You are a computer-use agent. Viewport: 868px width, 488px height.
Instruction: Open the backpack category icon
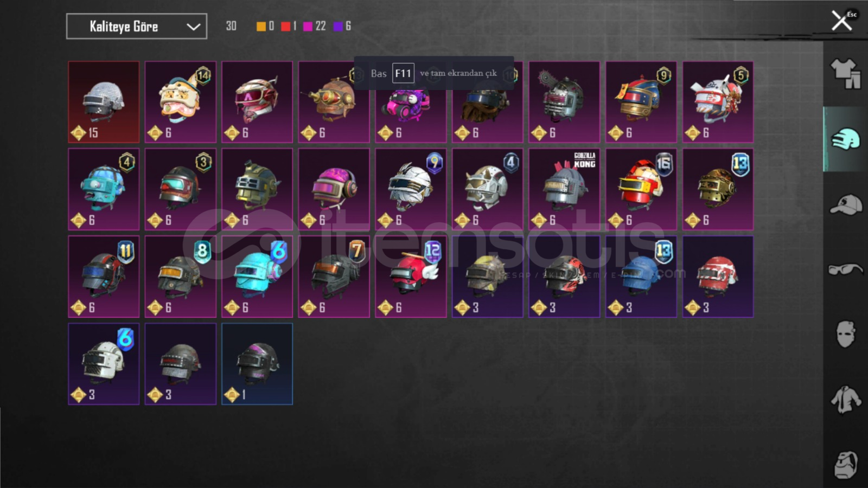coord(845,465)
